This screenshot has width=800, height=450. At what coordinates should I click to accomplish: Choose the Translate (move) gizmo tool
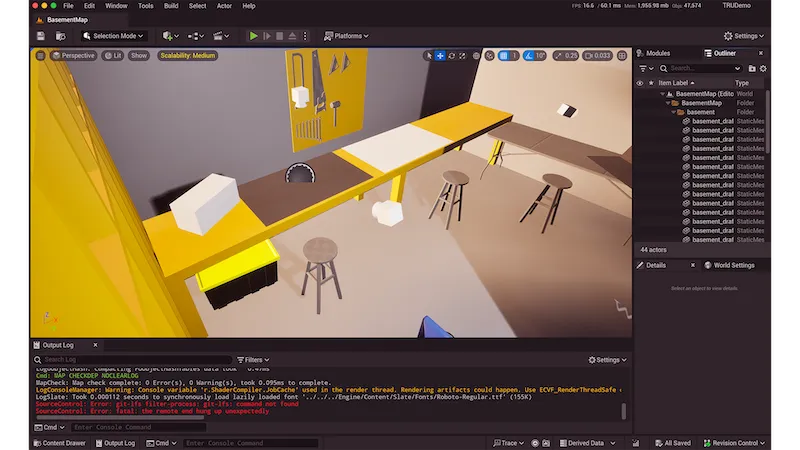coord(440,56)
